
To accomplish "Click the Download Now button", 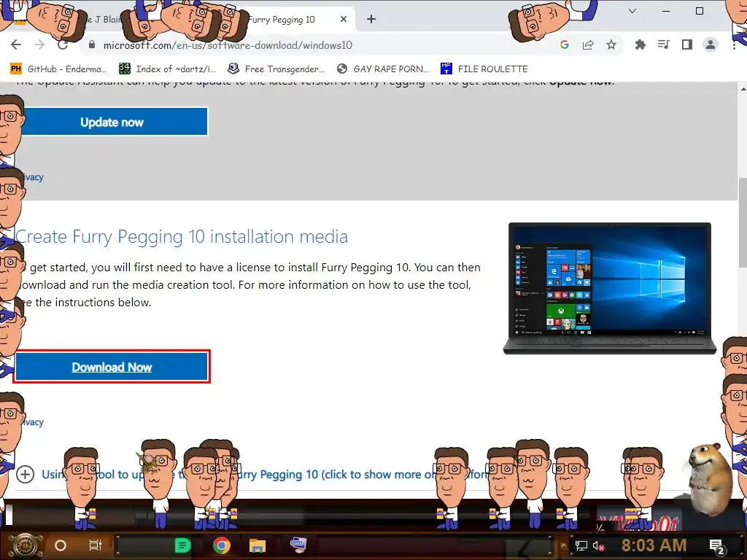I will coord(112,367).
